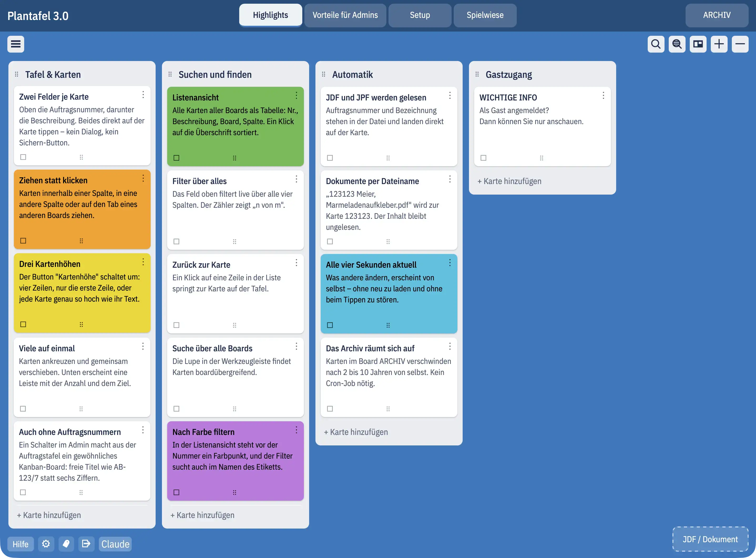Grab the Automatik column drag handle
The image size is (756, 558).
click(x=324, y=74)
